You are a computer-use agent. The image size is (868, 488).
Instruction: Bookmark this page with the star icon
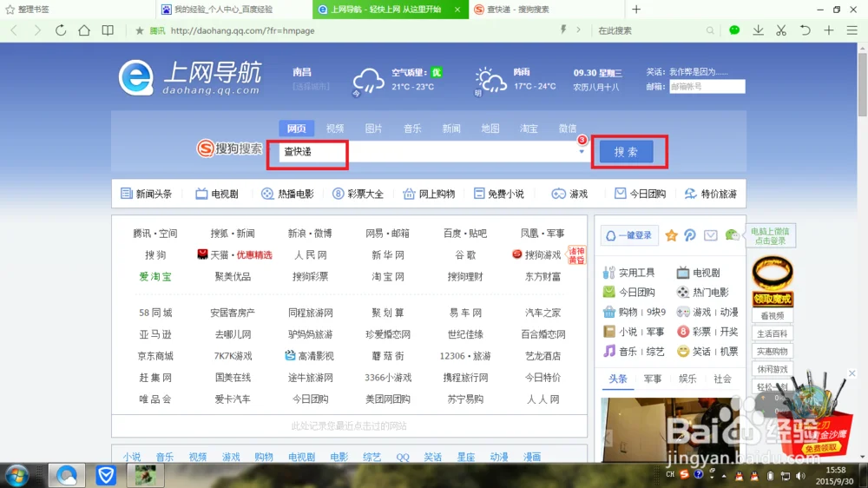coord(140,30)
